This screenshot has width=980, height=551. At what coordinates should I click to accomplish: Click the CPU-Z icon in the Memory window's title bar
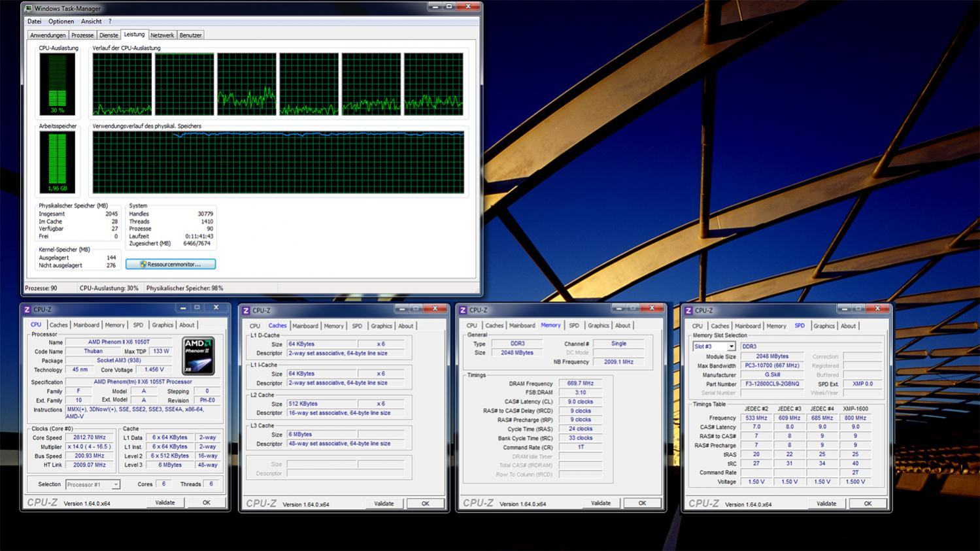(463, 310)
